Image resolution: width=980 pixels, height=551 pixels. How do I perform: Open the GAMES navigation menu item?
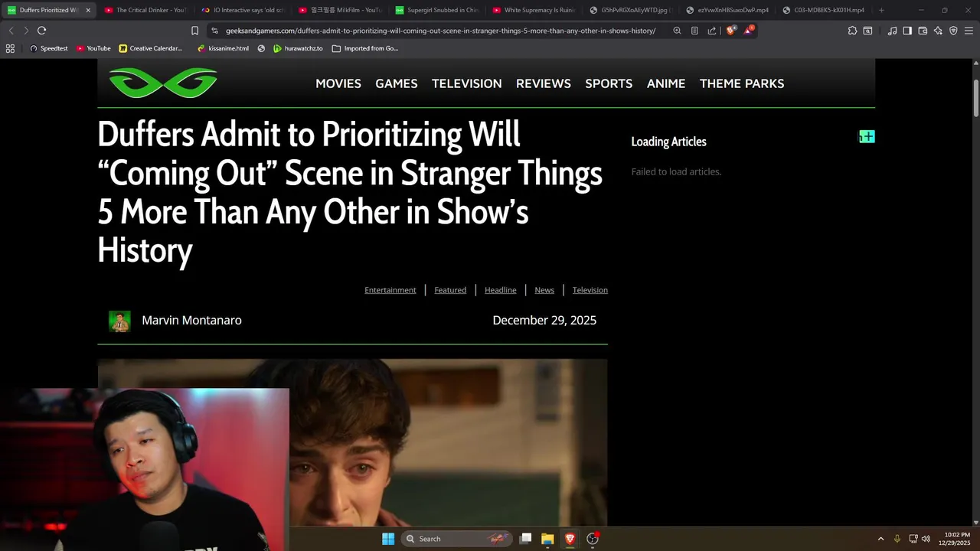[x=397, y=83]
